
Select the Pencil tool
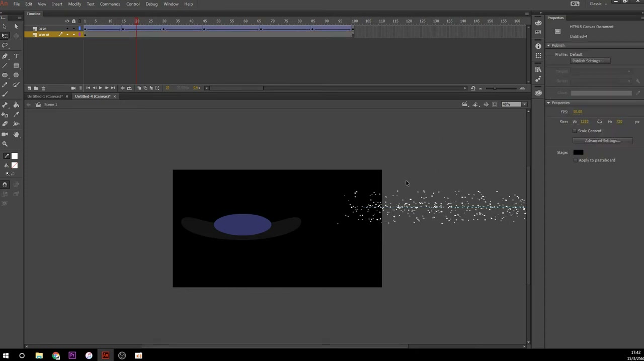tap(5, 85)
